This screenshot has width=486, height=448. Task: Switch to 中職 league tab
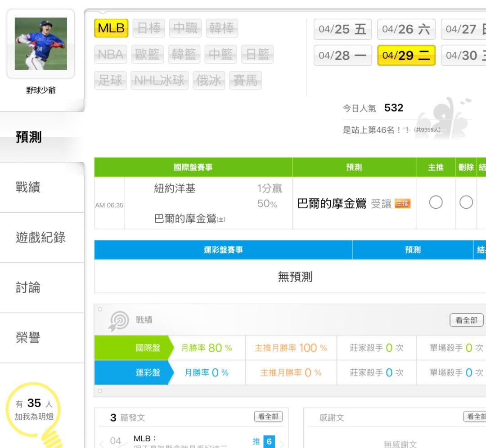coord(185,28)
